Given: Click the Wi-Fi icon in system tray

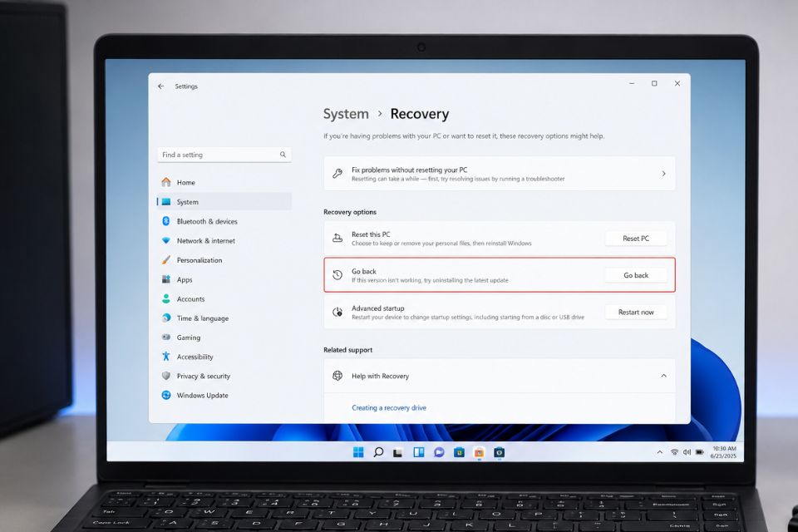Looking at the screenshot, I should (674, 452).
